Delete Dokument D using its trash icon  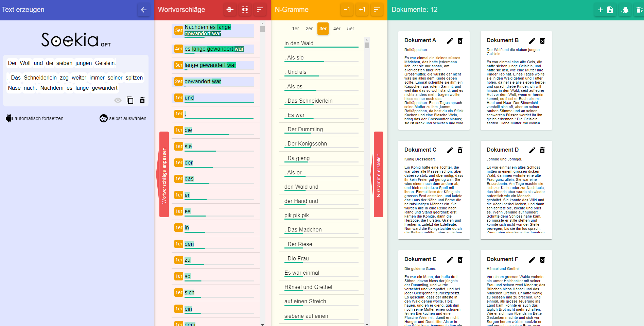(542, 150)
